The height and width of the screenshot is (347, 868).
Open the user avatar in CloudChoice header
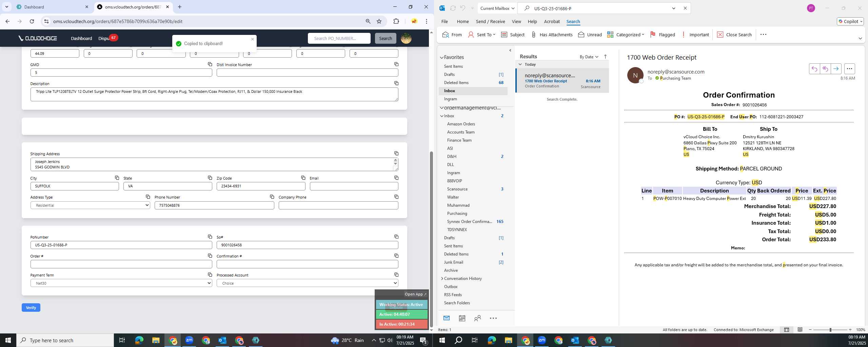(x=406, y=38)
